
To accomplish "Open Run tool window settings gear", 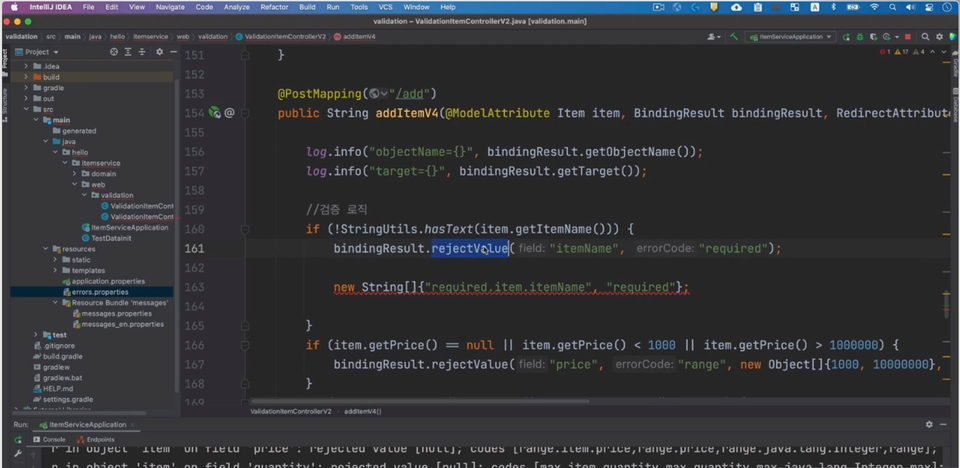I will [x=929, y=424].
